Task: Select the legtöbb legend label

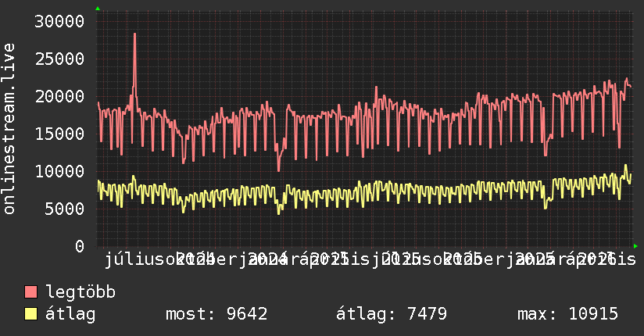Action: [x=80, y=291]
